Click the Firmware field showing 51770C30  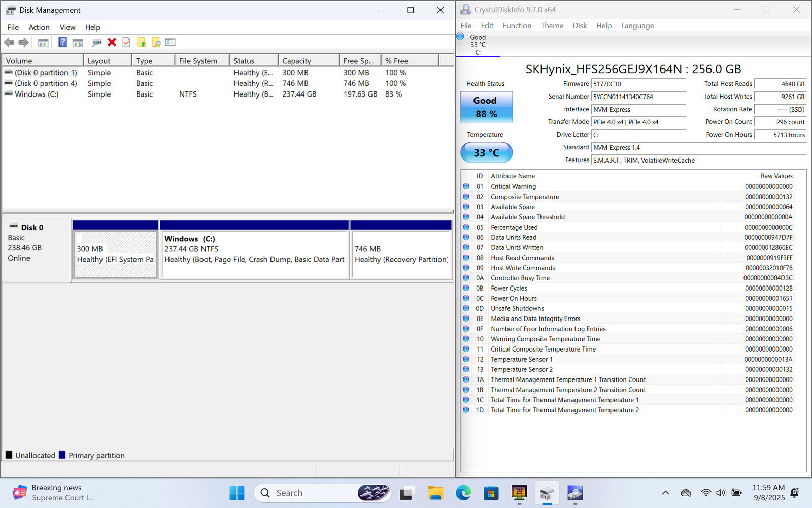638,84
